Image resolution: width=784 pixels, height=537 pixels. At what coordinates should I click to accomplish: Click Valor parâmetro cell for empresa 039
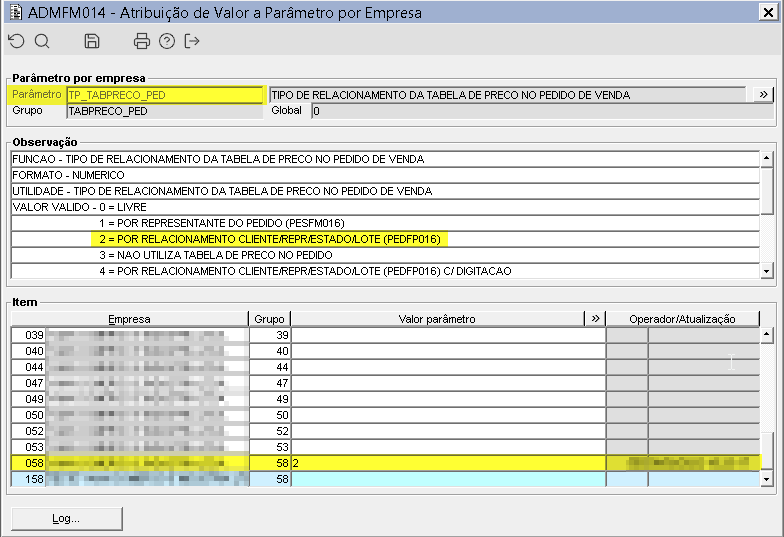click(x=448, y=335)
